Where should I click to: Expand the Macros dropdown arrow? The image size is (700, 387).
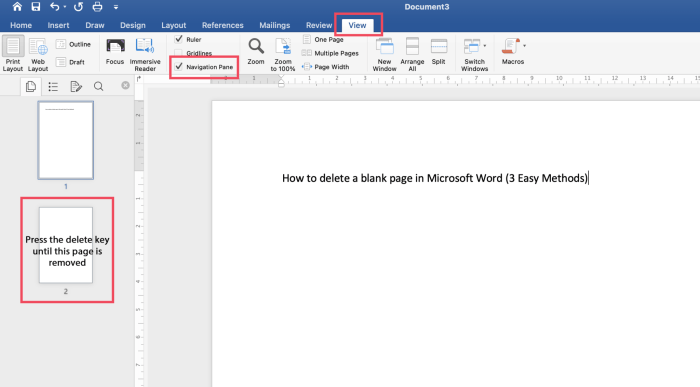point(524,46)
